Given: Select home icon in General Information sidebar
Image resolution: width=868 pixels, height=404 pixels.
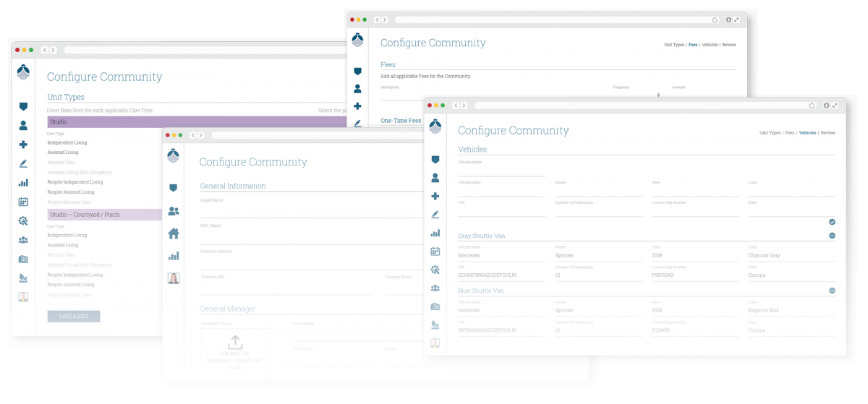Looking at the screenshot, I should click(x=174, y=233).
